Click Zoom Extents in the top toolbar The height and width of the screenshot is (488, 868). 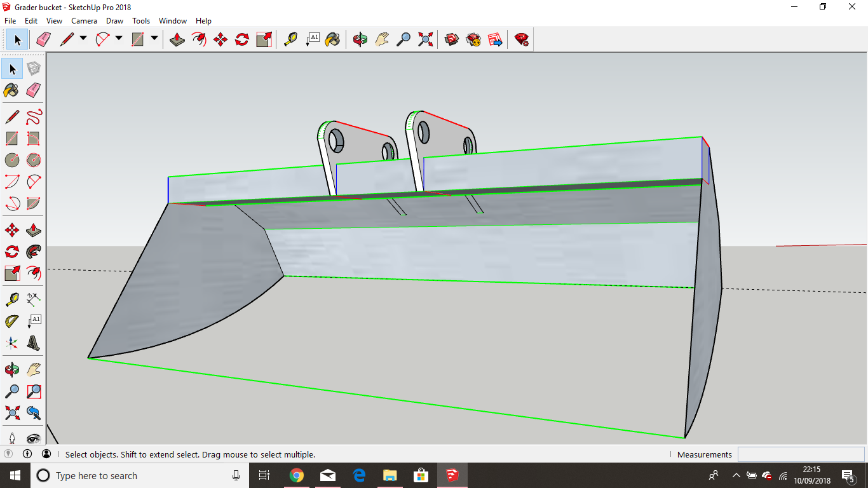[x=425, y=39]
